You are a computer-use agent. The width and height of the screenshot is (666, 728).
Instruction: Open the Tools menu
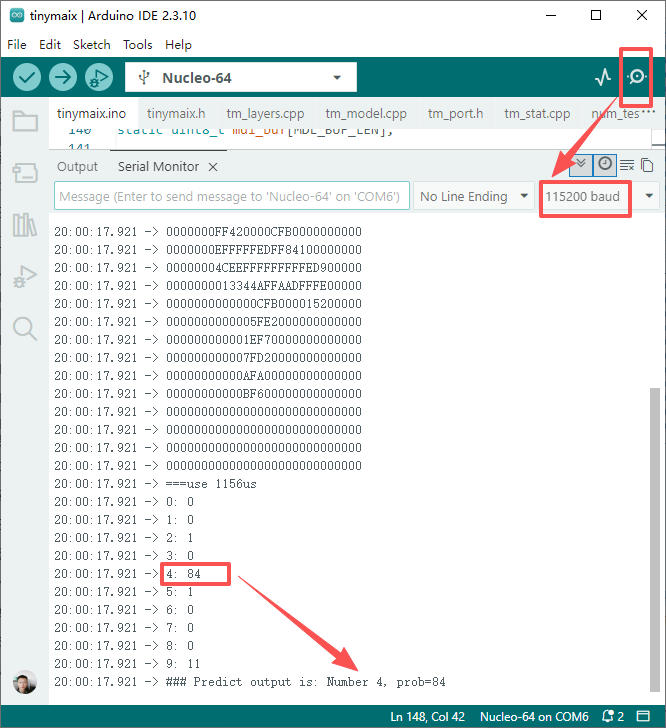(x=137, y=45)
